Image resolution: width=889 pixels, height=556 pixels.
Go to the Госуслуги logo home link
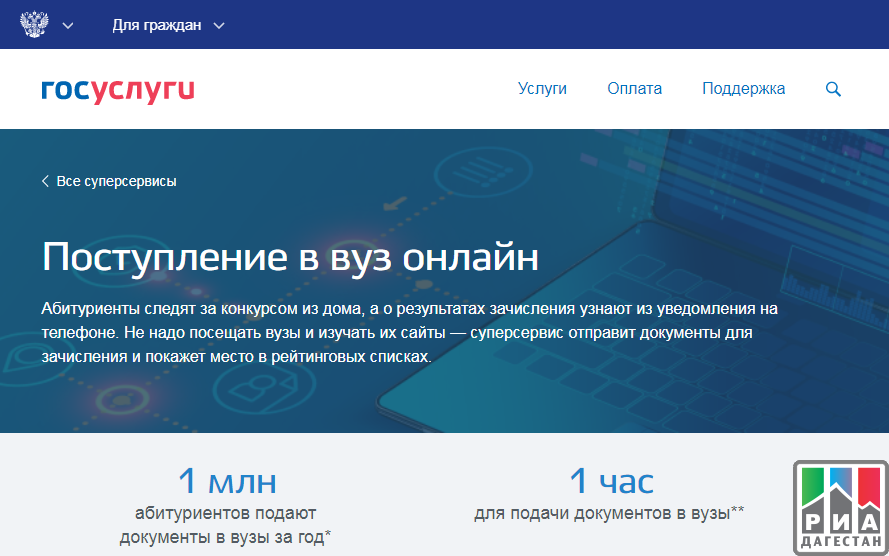tap(118, 89)
